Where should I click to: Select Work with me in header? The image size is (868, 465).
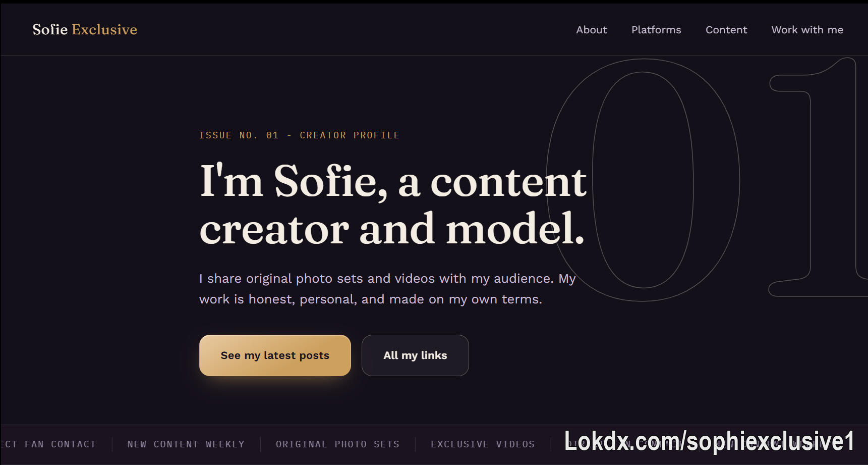(807, 30)
